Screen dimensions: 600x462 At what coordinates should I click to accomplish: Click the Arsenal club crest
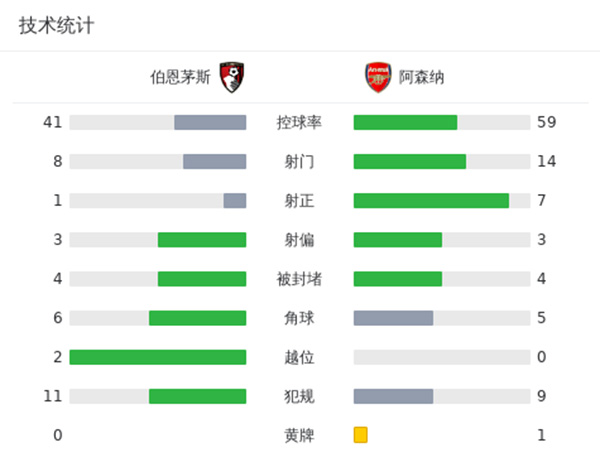[x=377, y=78]
